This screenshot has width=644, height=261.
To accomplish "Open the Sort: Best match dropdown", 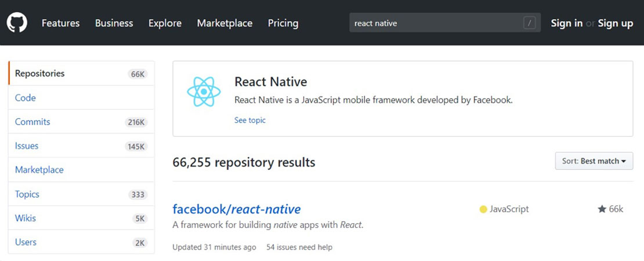I will pos(594,161).
